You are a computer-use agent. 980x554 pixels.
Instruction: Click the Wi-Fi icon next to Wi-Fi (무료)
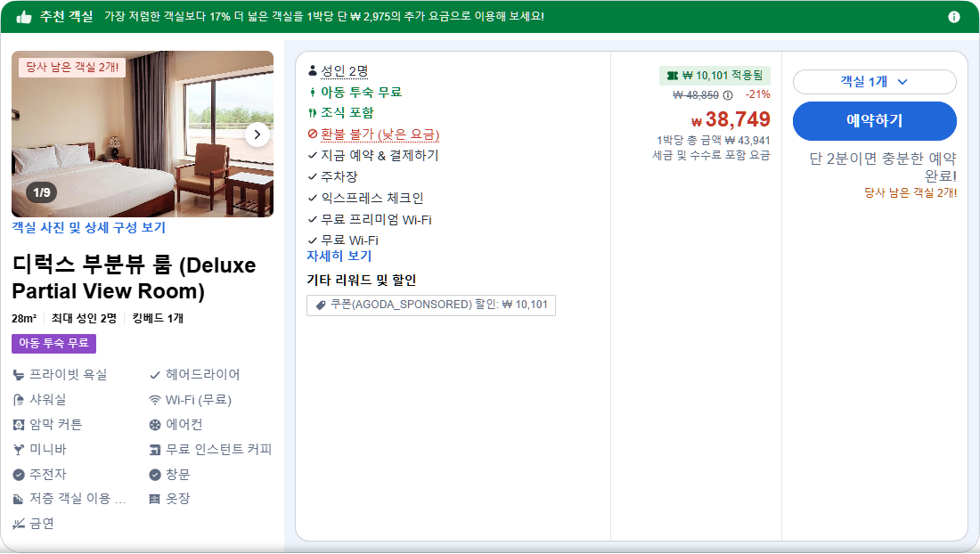point(155,400)
